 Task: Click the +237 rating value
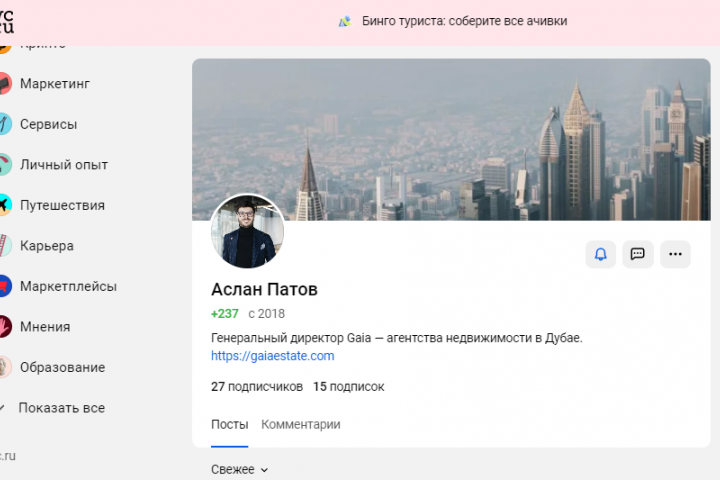click(x=225, y=314)
